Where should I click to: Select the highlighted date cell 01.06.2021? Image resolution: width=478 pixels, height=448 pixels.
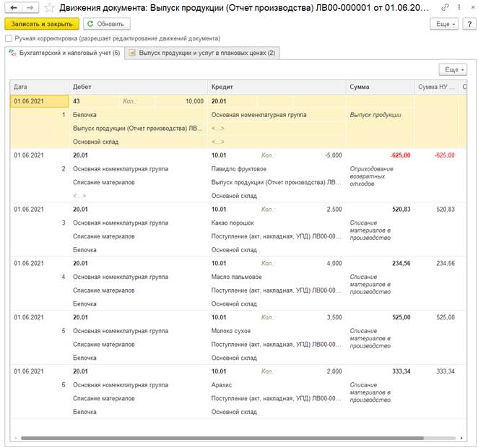[39, 101]
